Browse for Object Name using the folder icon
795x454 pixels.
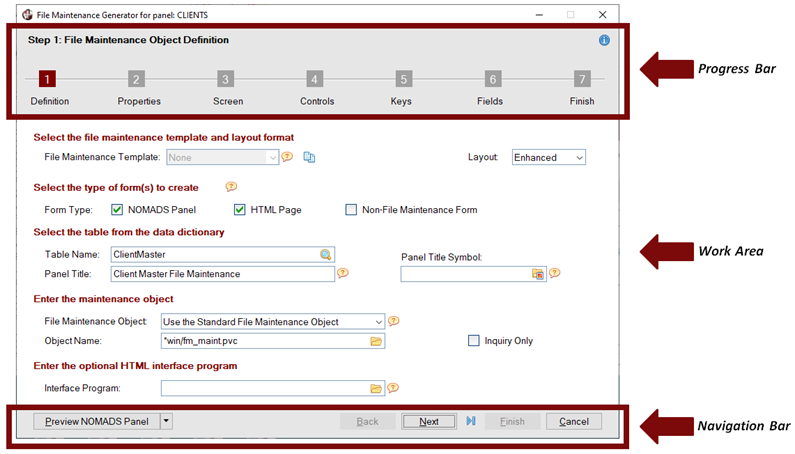376,341
